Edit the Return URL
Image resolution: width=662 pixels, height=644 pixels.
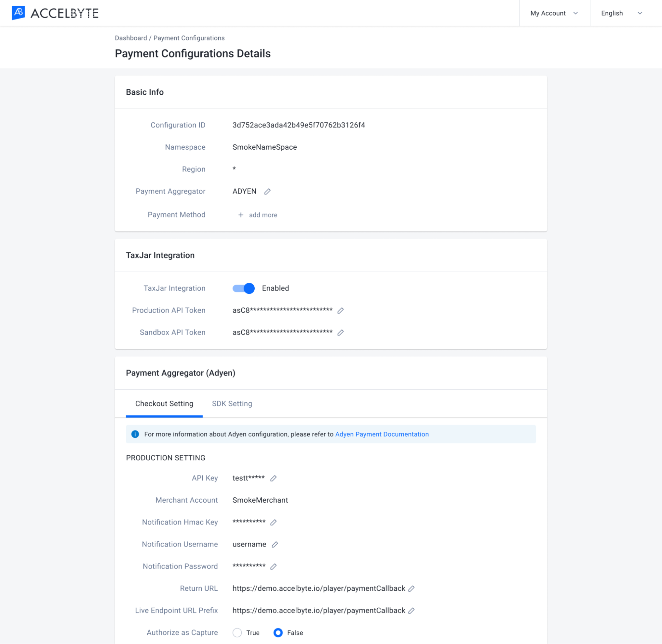point(411,588)
